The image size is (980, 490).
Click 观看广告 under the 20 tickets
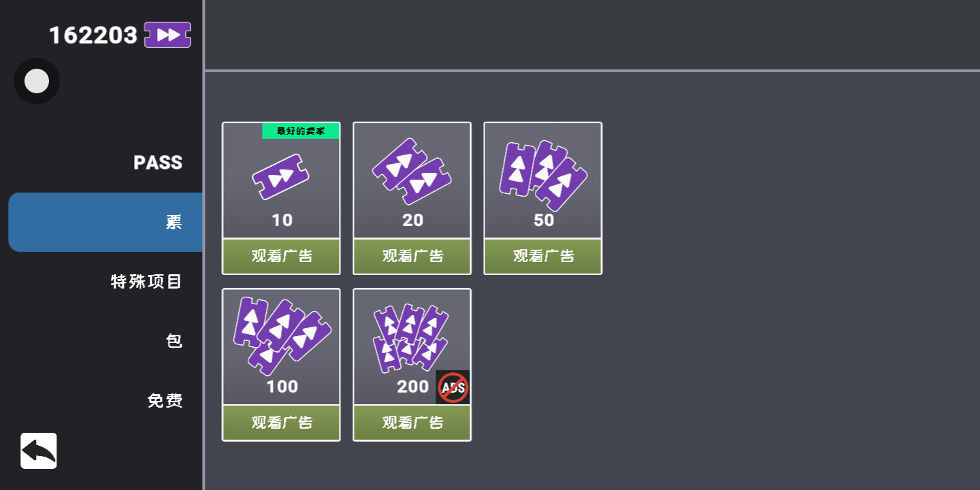coord(412,257)
